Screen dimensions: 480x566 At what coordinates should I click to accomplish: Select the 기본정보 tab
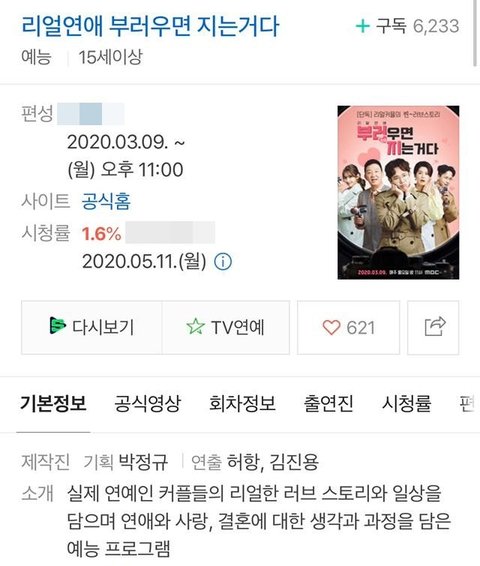(53, 403)
